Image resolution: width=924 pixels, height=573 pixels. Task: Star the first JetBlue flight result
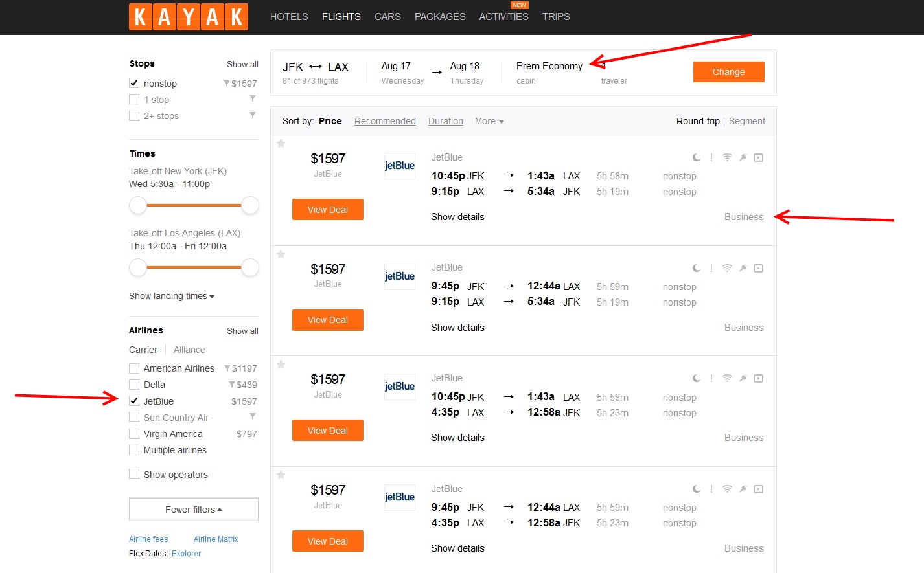tap(281, 144)
